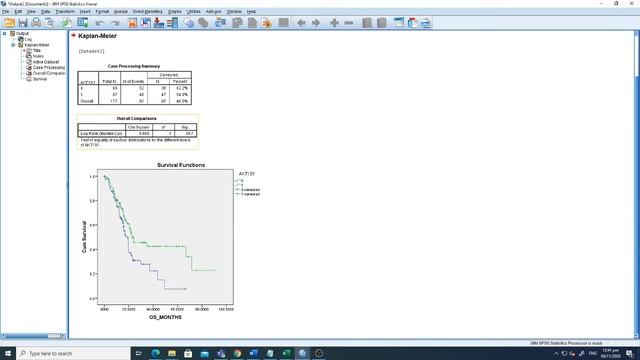Collapse the Output root node expander
640x360 pixels.
coord(4,33)
